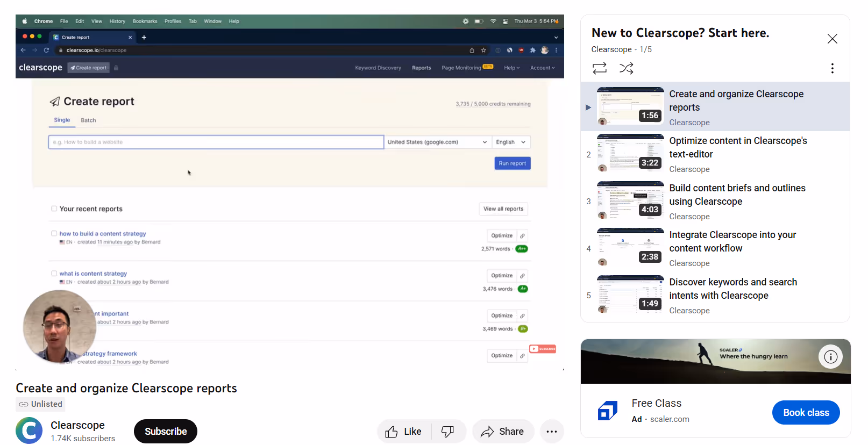Screen dimensions: 868x445
Task: Open Keyword Discovery nav item
Action: tap(378, 68)
